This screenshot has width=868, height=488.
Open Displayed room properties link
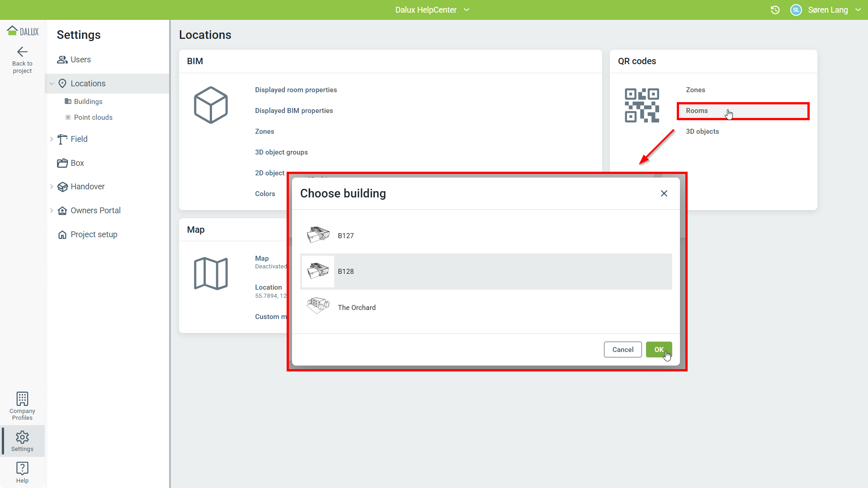(296, 90)
